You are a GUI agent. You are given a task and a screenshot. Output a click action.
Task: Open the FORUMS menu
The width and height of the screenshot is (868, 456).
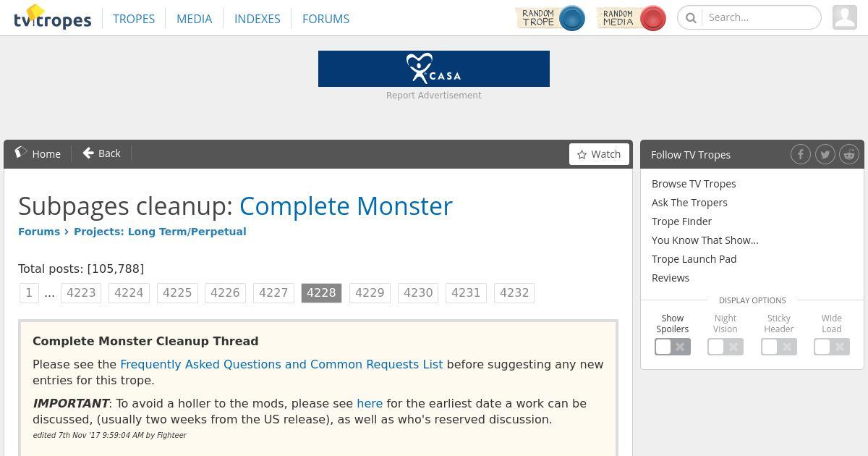tap(325, 19)
